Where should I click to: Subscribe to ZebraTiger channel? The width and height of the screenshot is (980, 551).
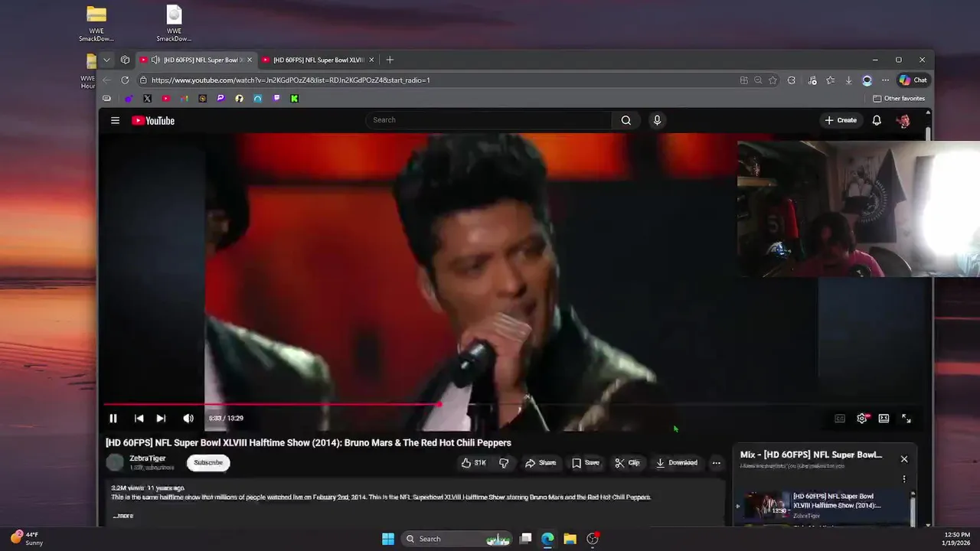pyautogui.click(x=208, y=462)
